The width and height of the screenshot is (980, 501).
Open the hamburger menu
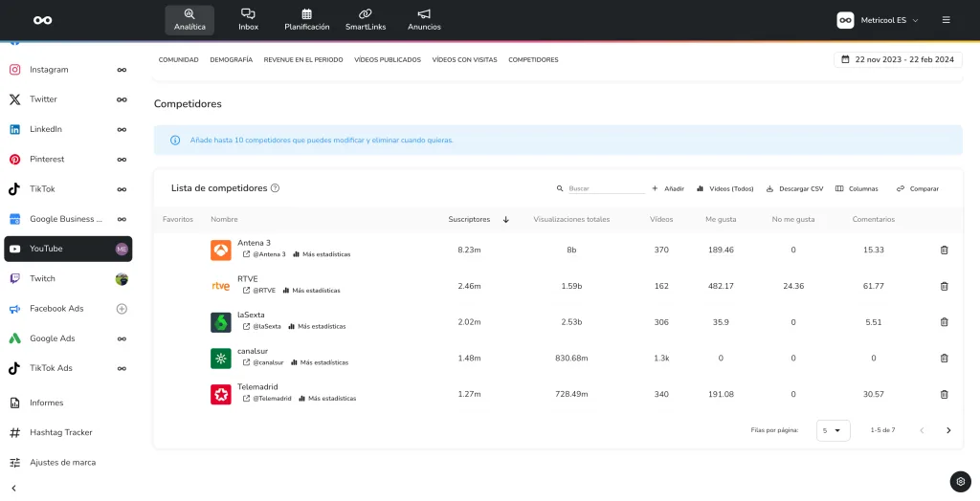click(947, 20)
